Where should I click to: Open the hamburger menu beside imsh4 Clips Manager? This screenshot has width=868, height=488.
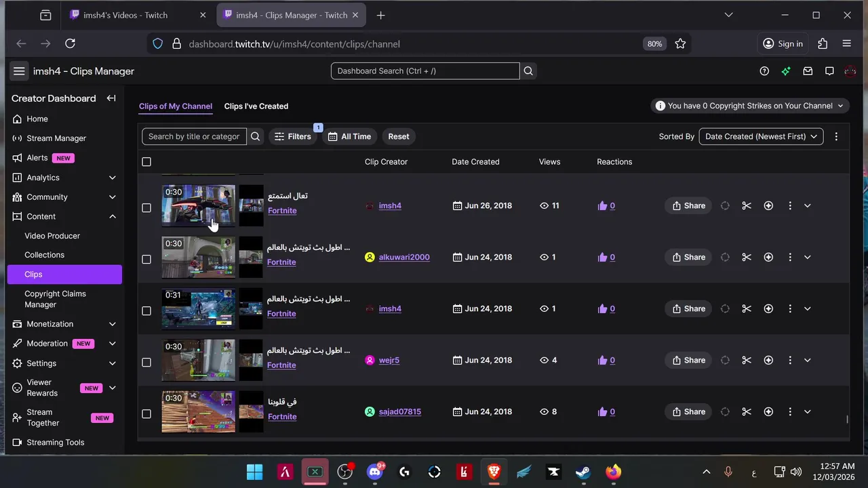pos(19,71)
